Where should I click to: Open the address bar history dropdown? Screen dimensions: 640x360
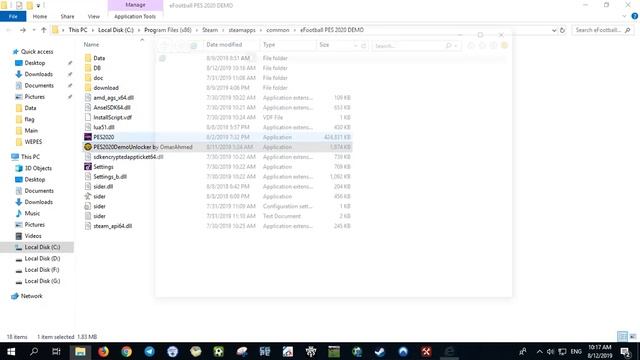coord(554,30)
